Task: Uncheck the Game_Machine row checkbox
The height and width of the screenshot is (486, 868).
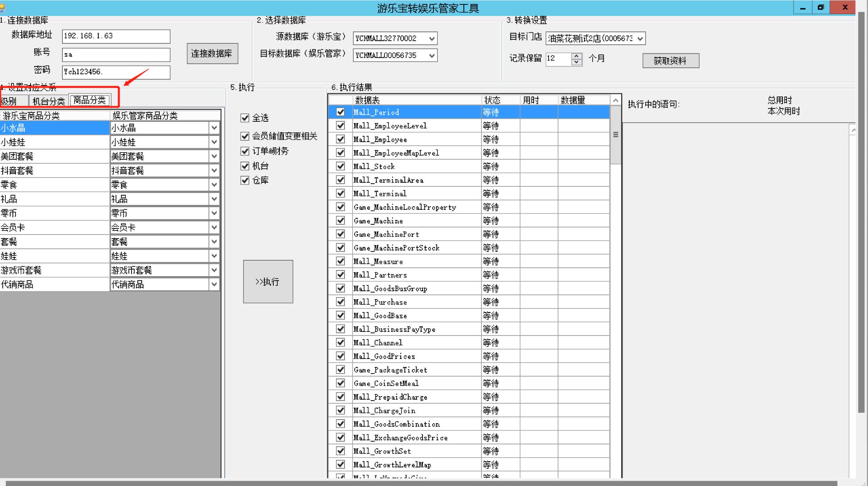Action: click(340, 220)
